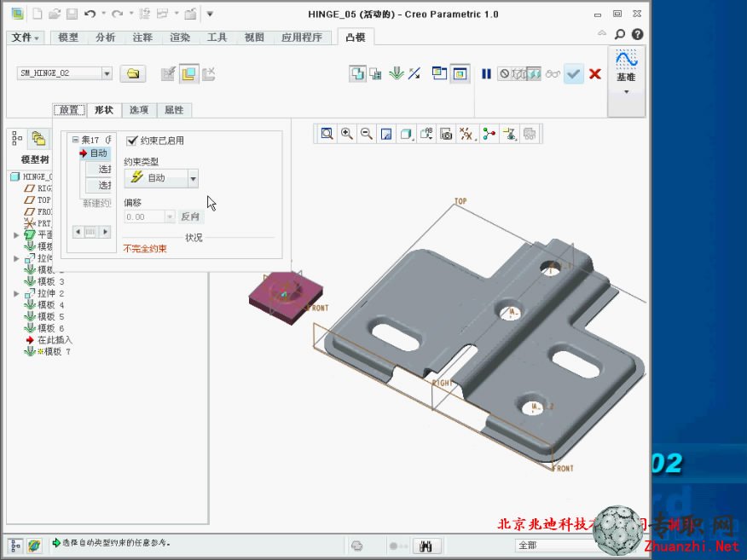Image resolution: width=747 pixels, height=560 pixels.
Task: Select 在此插入 in the model tree
Action: pyautogui.click(x=55, y=340)
